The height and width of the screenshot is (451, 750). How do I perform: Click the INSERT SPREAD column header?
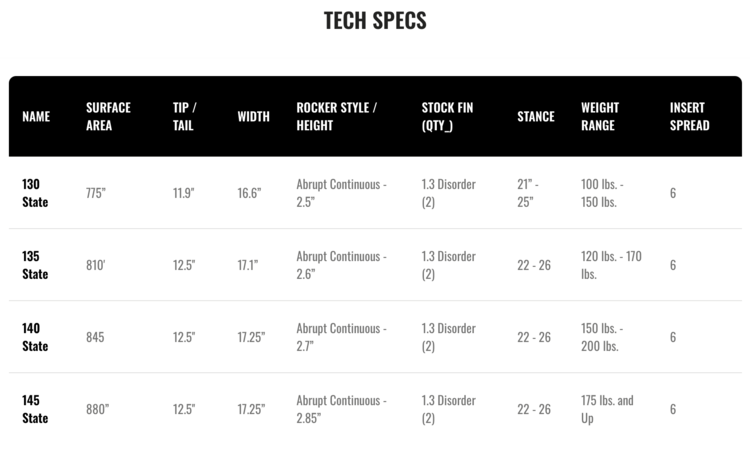click(x=689, y=116)
